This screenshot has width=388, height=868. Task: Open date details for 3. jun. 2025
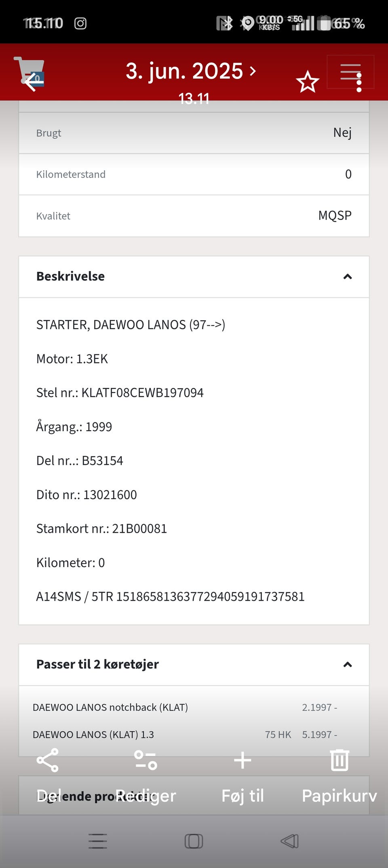click(191, 72)
